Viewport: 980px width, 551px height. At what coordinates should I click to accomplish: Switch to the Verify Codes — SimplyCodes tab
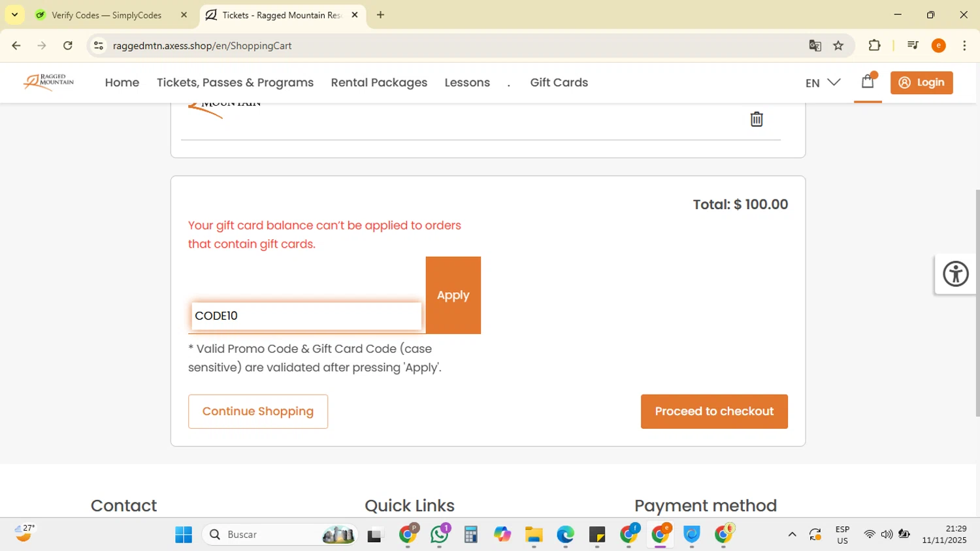pos(106,15)
